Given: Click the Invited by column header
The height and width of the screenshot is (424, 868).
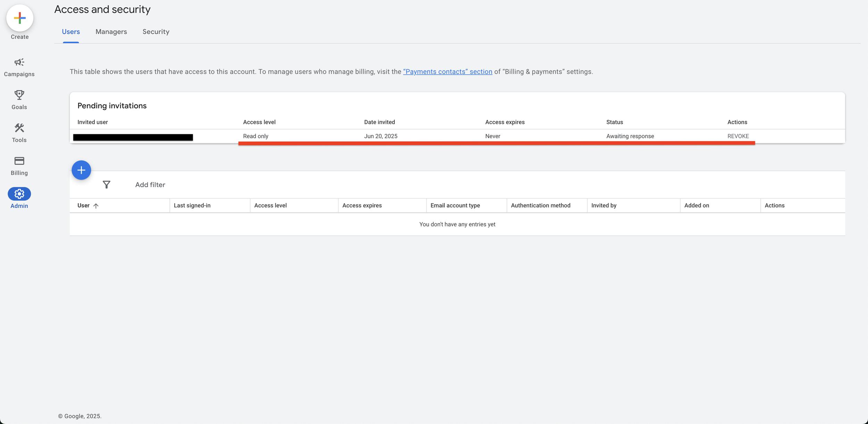Looking at the screenshot, I should pyautogui.click(x=604, y=205).
